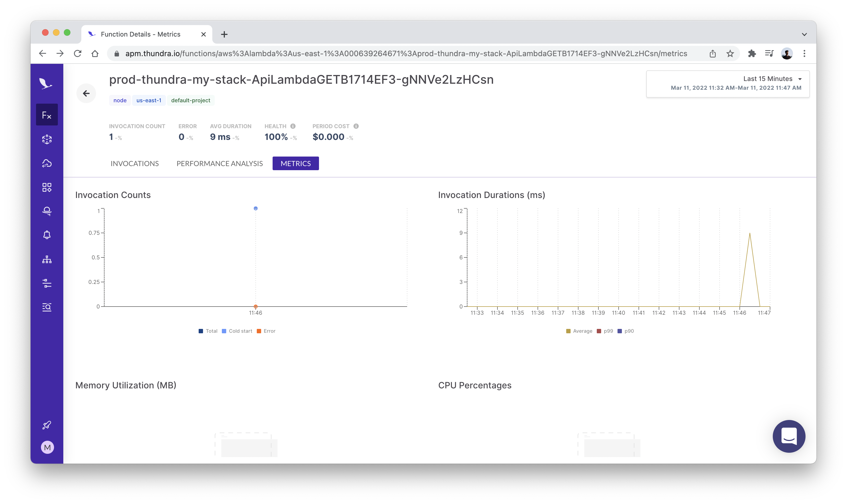Open the sidebar hexagon cluster icon

(47, 139)
